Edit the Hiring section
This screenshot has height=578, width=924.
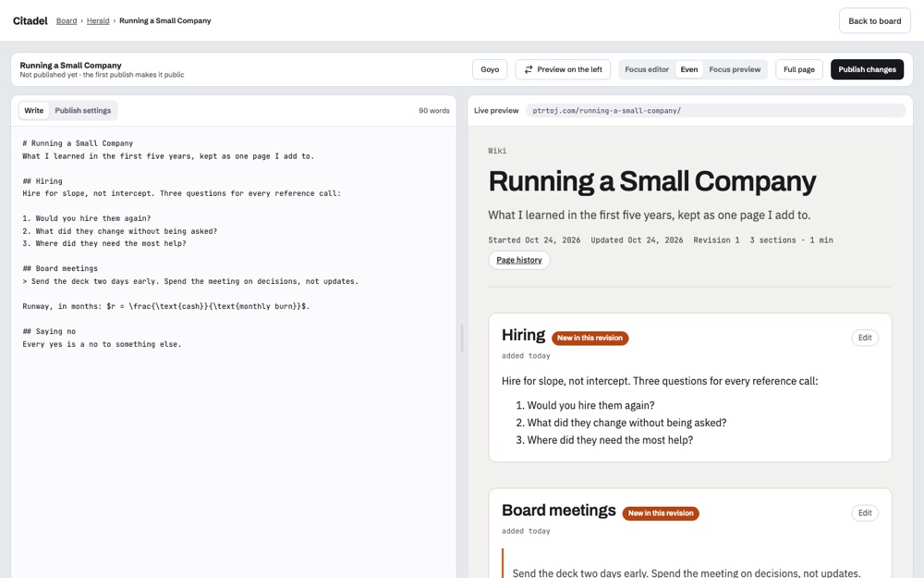865,338
